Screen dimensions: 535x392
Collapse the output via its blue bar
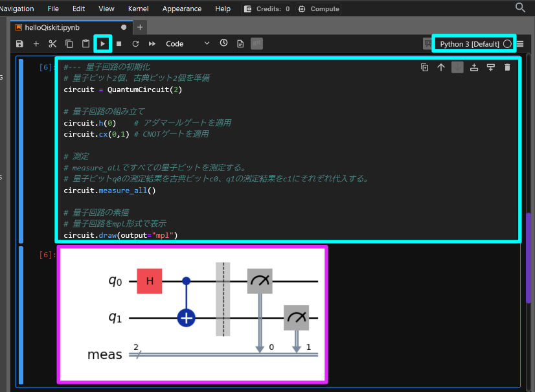pos(21,315)
